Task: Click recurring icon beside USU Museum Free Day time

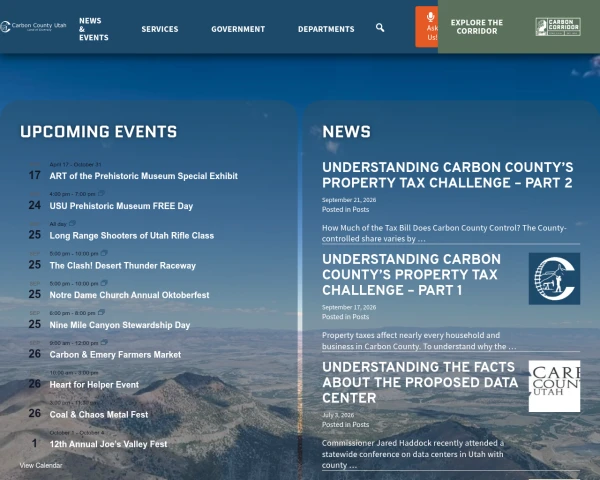Action: pos(101,193)
